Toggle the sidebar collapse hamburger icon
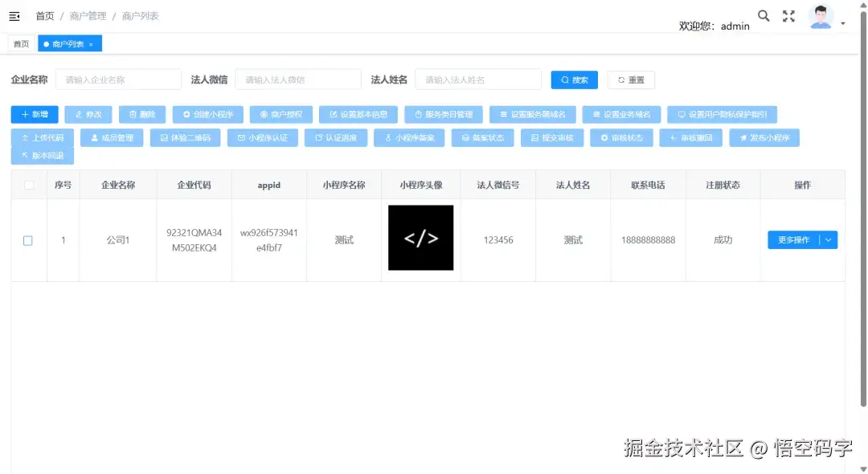The width and height of the screenshot is (868, 474). 14,15
